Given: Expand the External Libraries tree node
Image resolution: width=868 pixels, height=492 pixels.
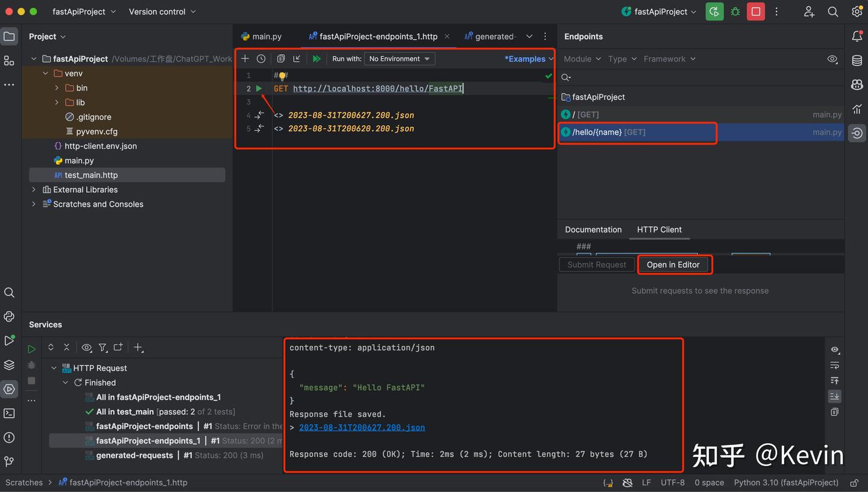Looking at the screenshot, I should tap(34, 189).
